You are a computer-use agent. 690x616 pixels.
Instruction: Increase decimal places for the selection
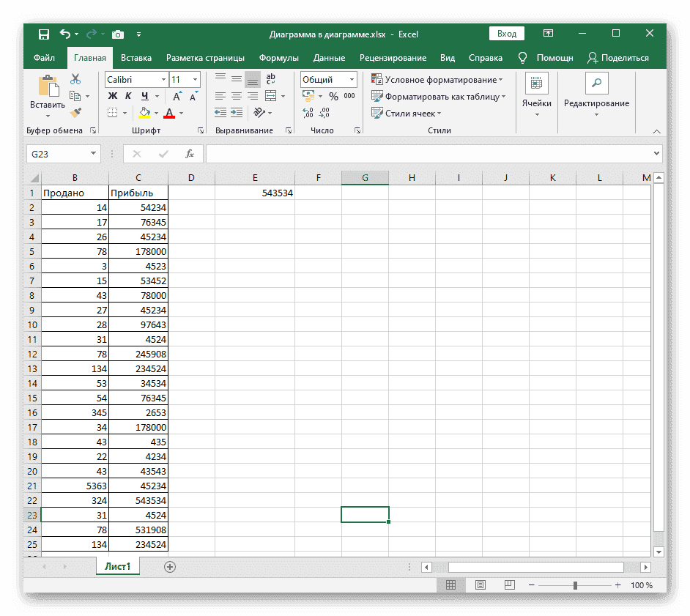(308, 111)
